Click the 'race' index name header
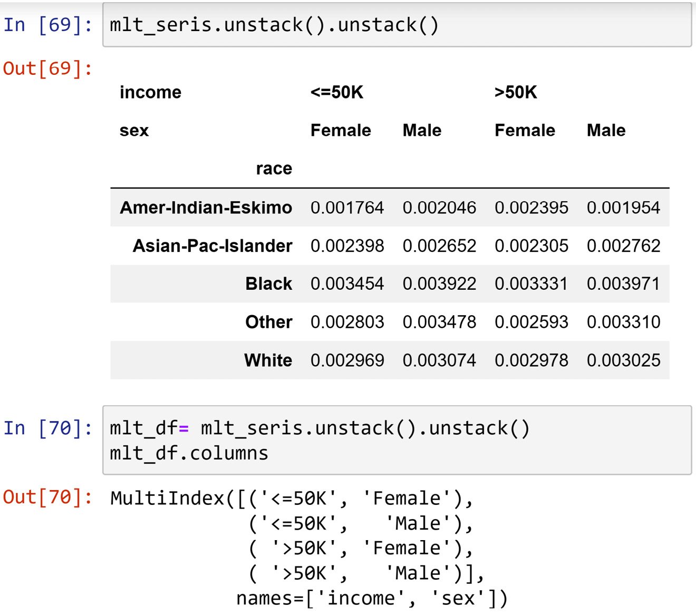696x616 pixels. [x=274, y=169]
